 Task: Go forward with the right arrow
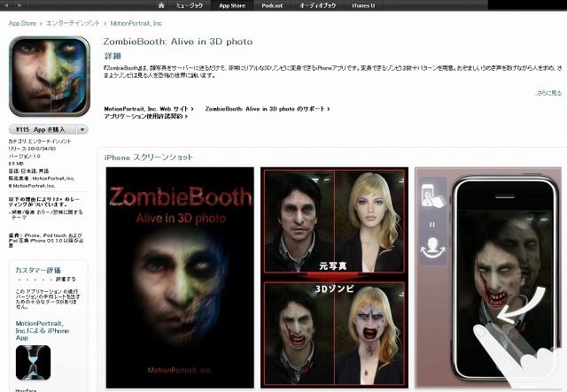tap(19, 5)
